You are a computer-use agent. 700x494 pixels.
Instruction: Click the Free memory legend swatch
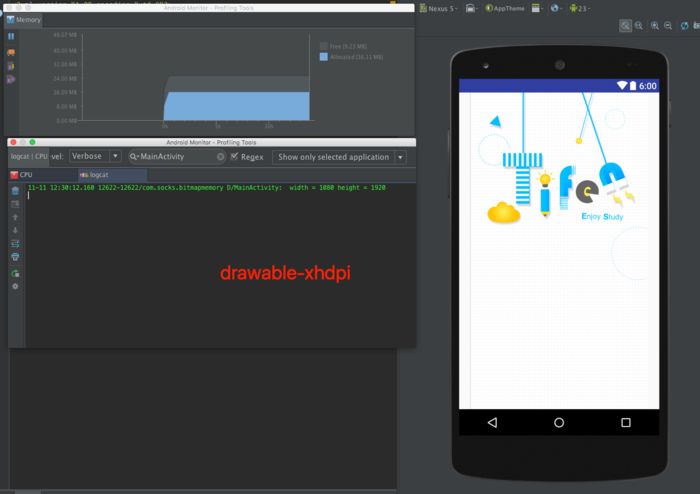[x=324, y=46]
